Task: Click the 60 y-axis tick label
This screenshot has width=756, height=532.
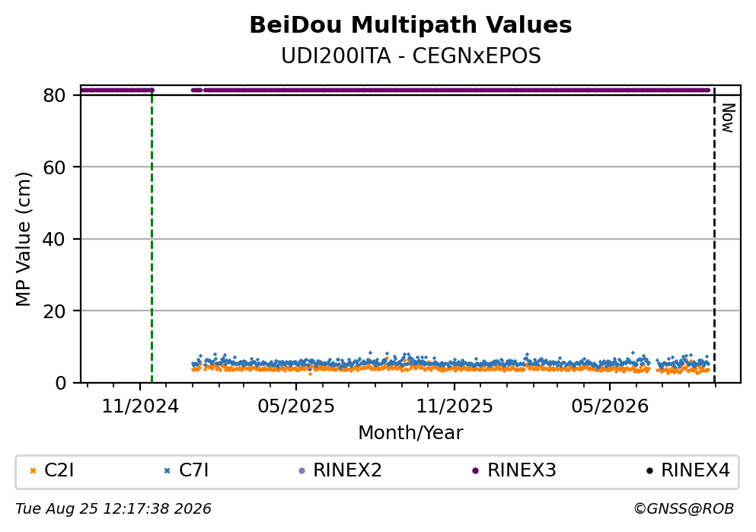Action: click(x=54, y=167)
